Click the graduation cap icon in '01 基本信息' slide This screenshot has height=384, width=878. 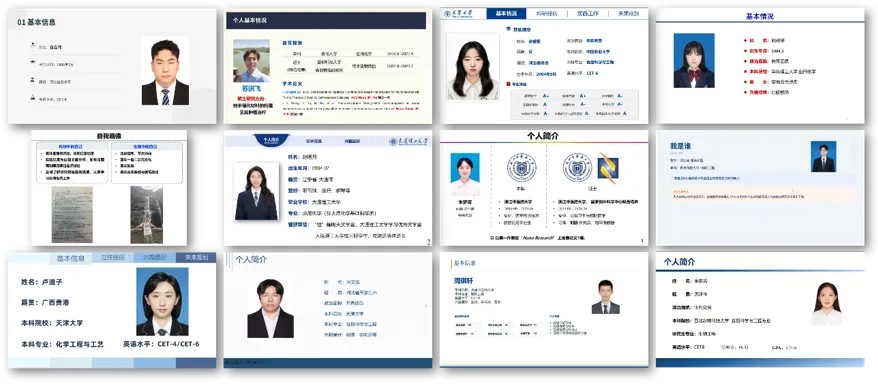32,63
